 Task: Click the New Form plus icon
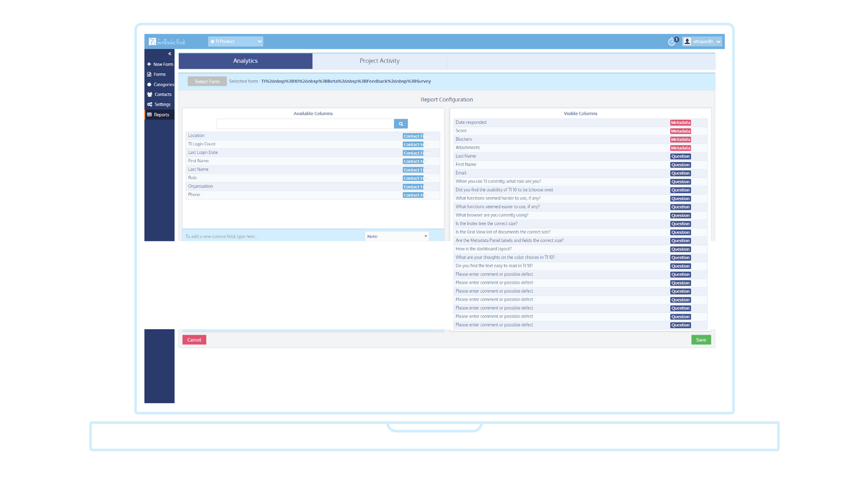pyautogui.click(x=149, y=64)
